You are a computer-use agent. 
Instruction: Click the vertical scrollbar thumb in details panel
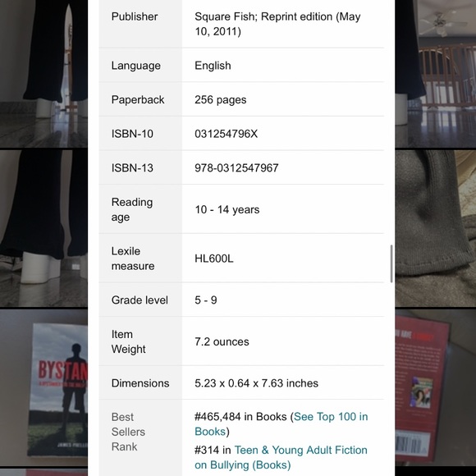391,263
